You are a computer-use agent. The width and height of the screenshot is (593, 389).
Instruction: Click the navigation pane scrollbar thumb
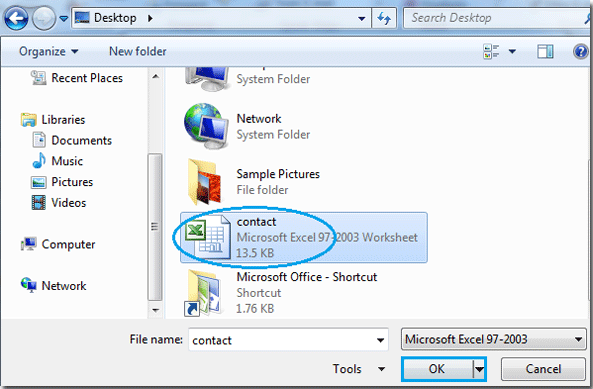click(x=155, y=227)
